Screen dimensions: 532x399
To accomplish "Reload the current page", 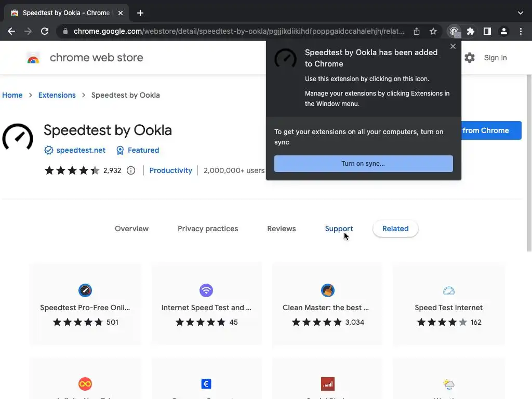I will click(45, 31).
